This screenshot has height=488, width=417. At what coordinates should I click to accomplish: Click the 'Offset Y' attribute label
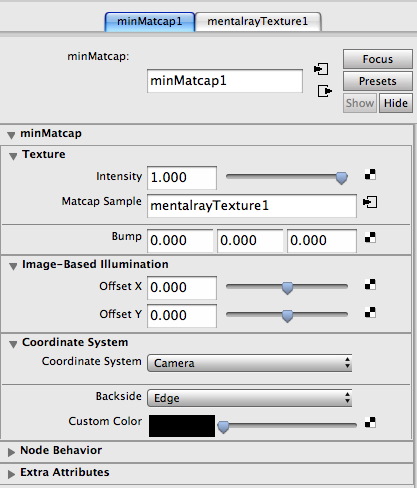click(121, 314)
